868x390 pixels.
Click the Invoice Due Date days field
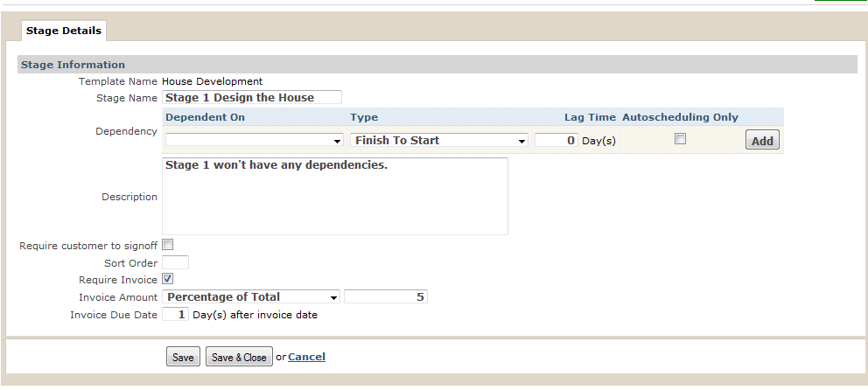click(x=176, y=315)
